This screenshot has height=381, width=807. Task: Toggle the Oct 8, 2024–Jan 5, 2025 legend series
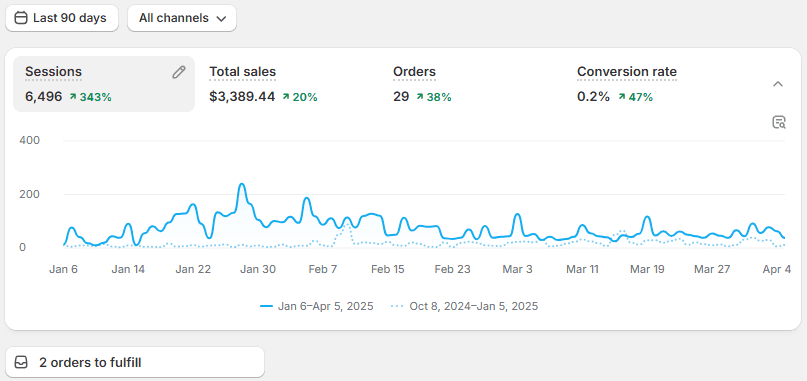[465, 306]
